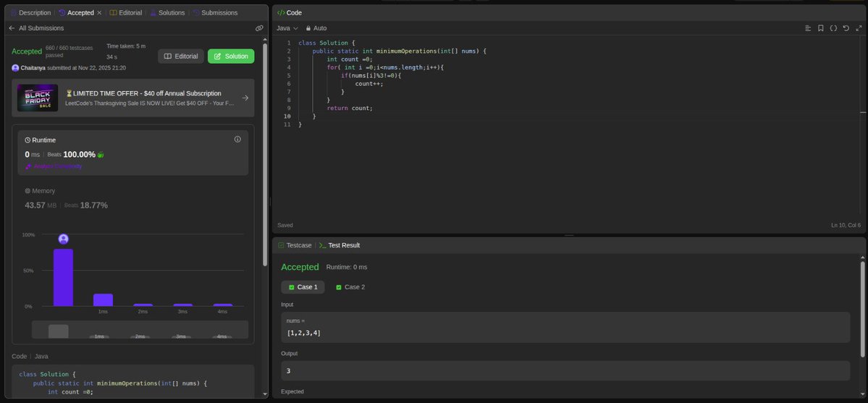This screenshot has width=868, height=403.
Task: Click the Black Friday sale thumbnail
Action: pyautogui.click(x=38, y=98)
